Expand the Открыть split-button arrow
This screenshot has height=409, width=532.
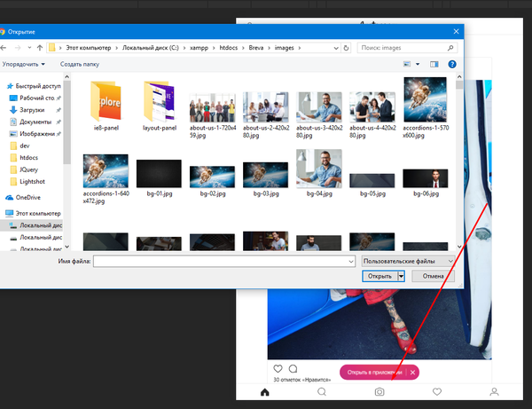pyautogui.click(x=401, y=276)
